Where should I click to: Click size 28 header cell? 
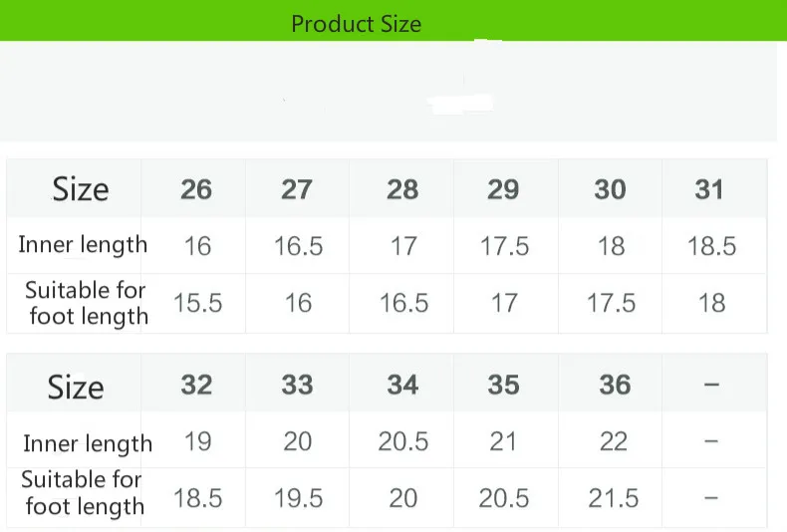pyautogui.click(x=402, y=189)
